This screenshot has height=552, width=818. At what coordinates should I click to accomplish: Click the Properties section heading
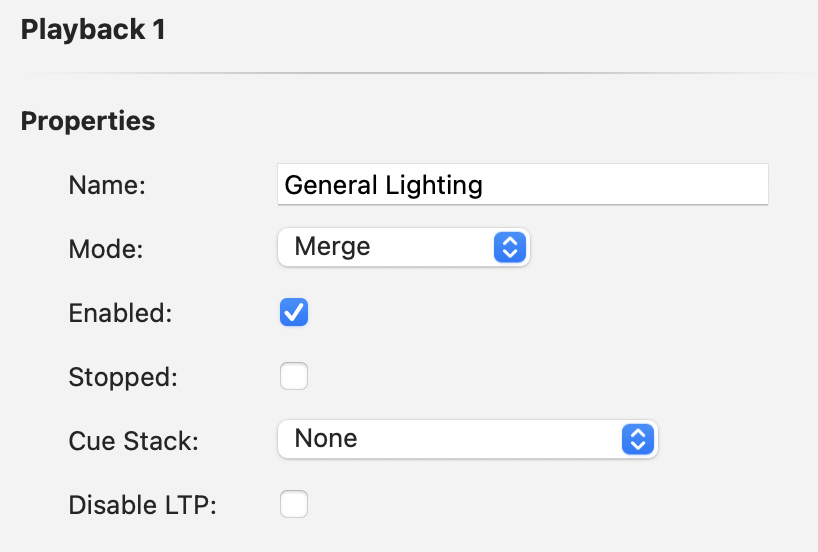click(88, 121)
